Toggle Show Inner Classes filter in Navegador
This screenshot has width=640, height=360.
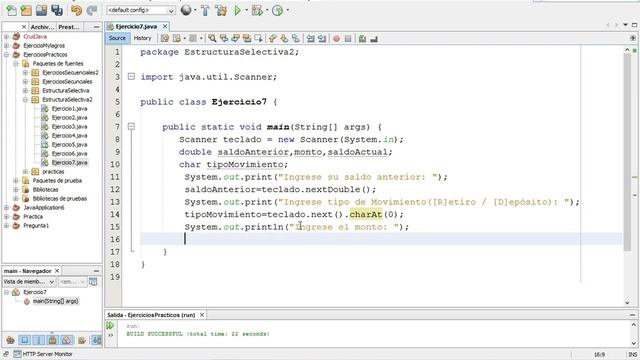tap(67, 340)
